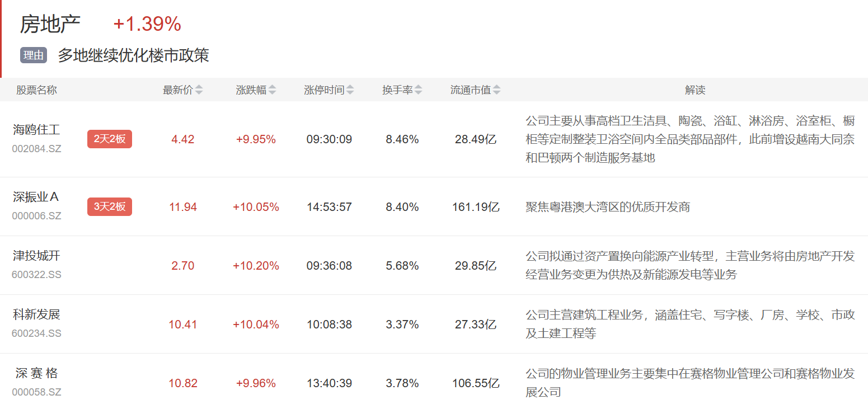This screenshot has height=409, width=868.
Task: Select the 津投城开 stock name
Action: click(x=36, y=256)
